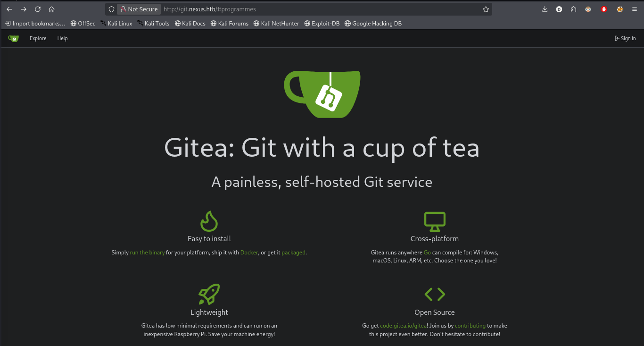The image size is (644, 346).
Task: Follow the Go link under Cross-platform
Action: pos(428,253)
